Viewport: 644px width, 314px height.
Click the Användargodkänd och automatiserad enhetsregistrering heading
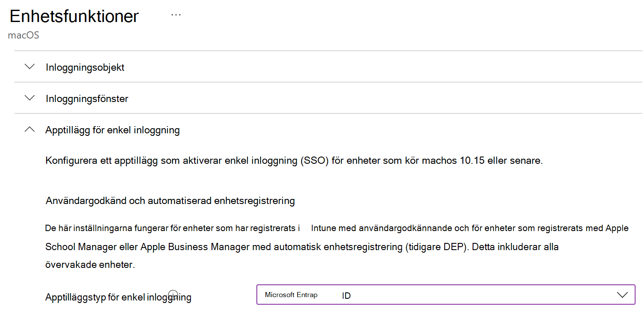click(x=169, y=200)
